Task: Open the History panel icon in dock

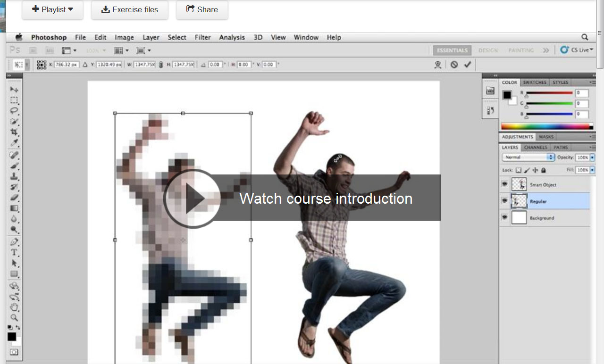Action: pyautogui.click(x=490, y=110)
